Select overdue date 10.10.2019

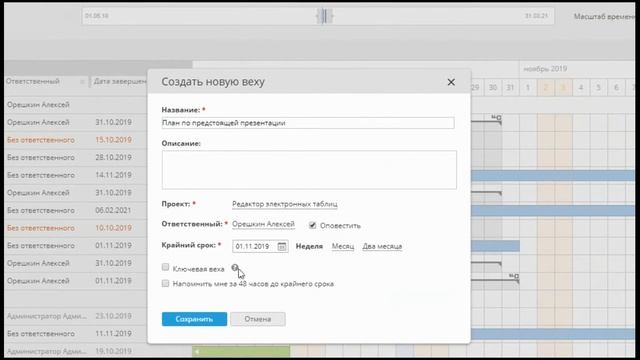113,228
